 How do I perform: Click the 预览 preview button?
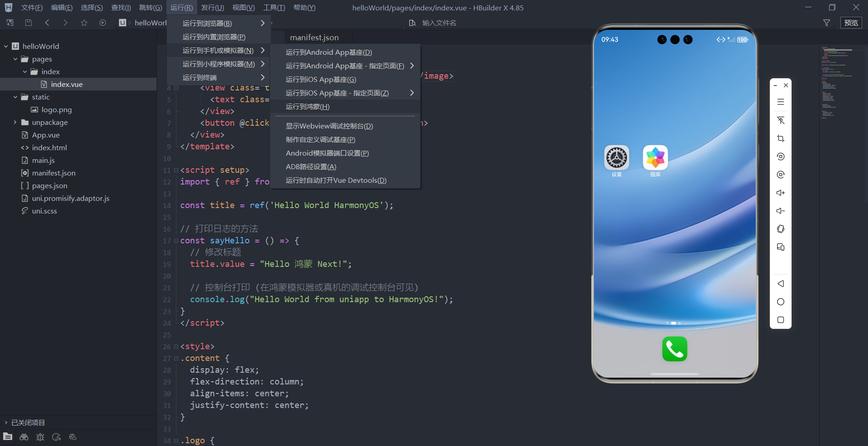click(851, 23)
